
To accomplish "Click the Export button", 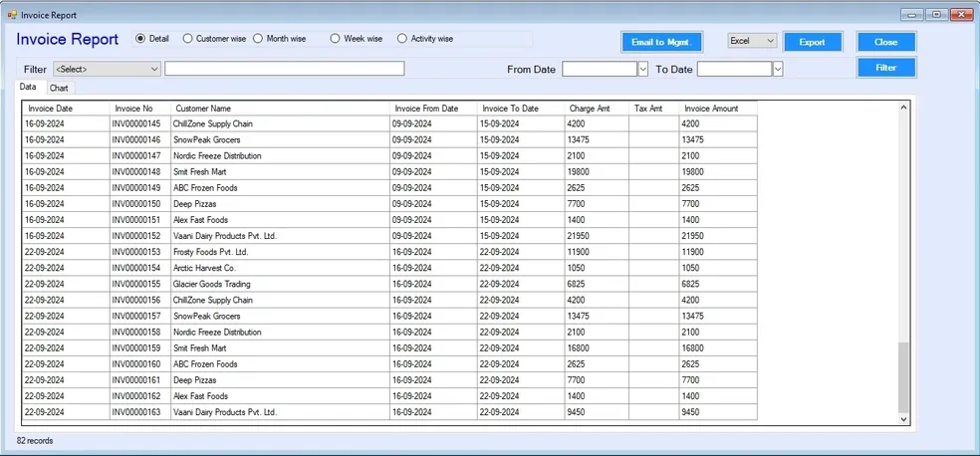I will point(812,43).
